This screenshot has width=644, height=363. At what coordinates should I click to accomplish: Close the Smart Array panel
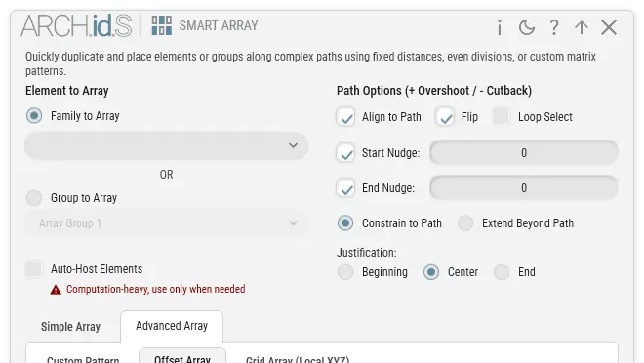coord(609,27)
